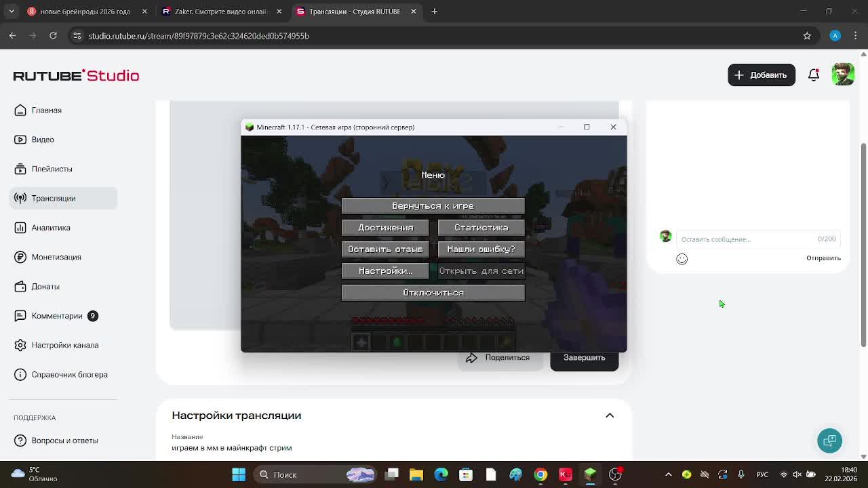
Task: Open Task View from taskbar
Action: click(392, 474)
